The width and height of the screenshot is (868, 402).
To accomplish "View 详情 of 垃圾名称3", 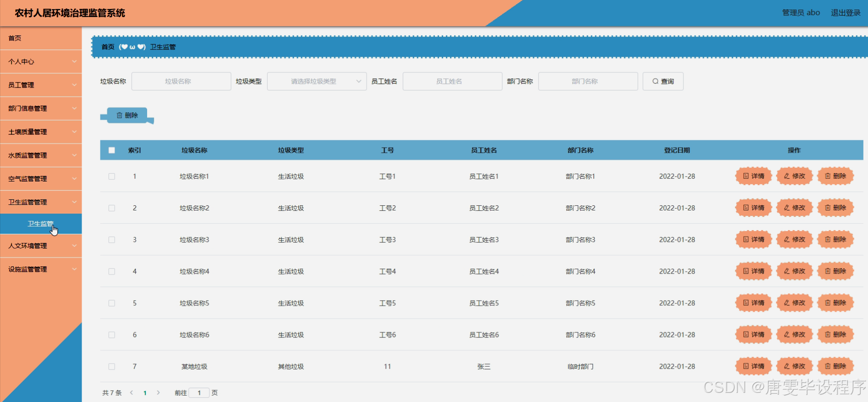I will (x=753, y=239).
